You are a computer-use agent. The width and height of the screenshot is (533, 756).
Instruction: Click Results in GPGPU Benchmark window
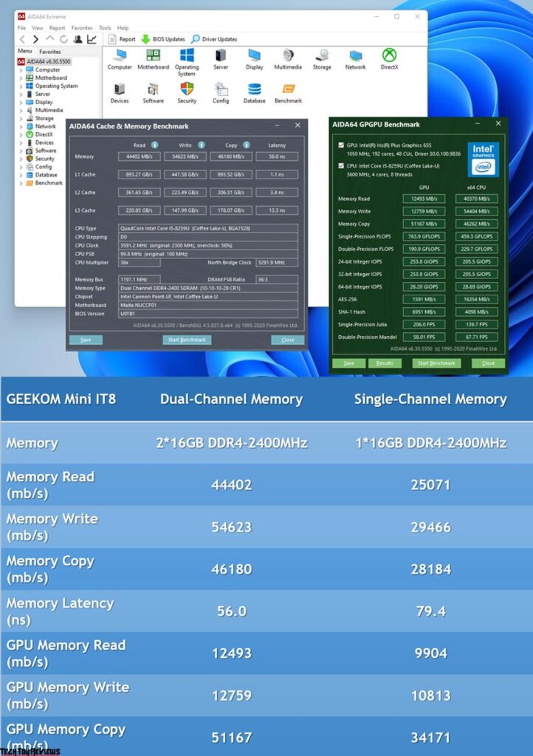[385, 363]
